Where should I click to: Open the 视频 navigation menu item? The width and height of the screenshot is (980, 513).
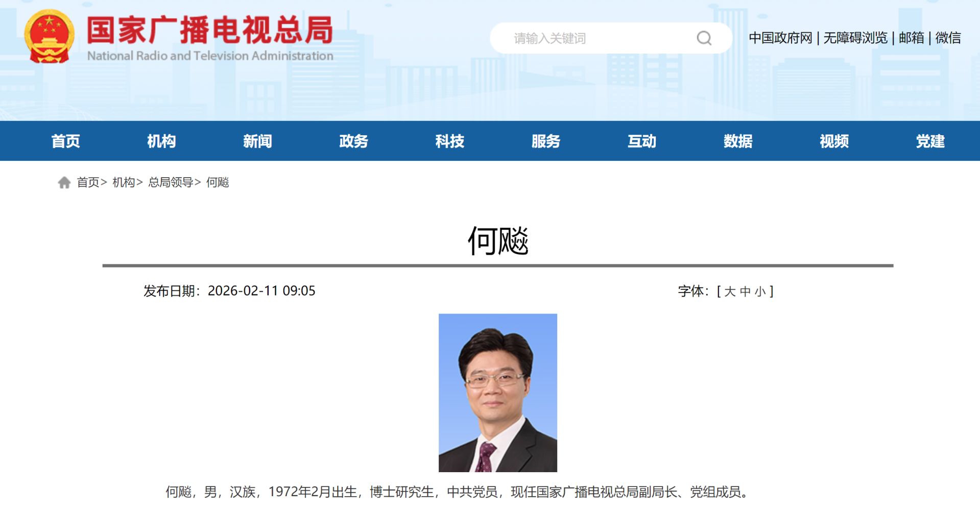point(834,141)
